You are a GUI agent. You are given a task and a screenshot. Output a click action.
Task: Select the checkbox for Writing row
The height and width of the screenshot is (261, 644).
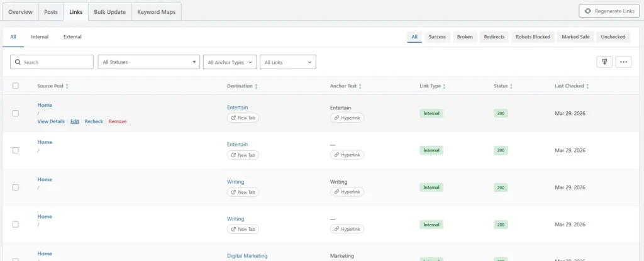(x=16, y=187)
